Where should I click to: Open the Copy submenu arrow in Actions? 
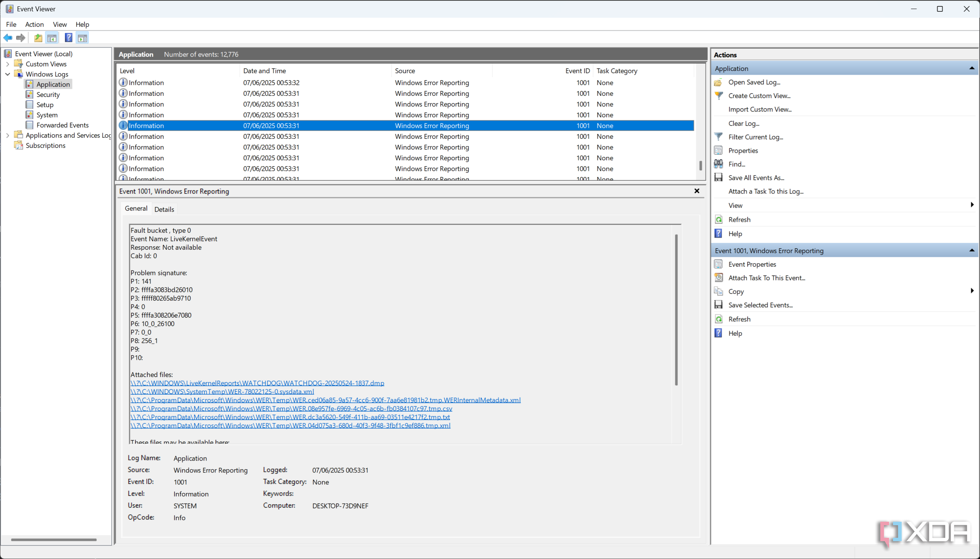pos(972,291)
